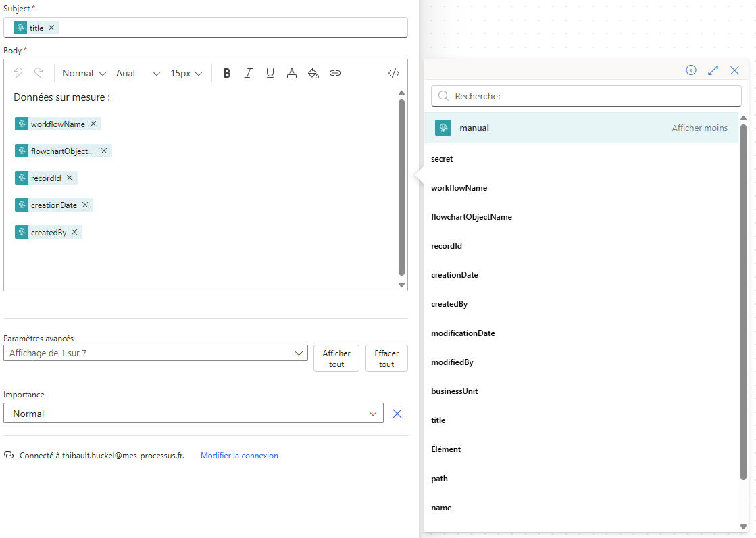Screen dimensions: 756x538
Task: Remove the workflowName token from body
Action: point(93,124)
